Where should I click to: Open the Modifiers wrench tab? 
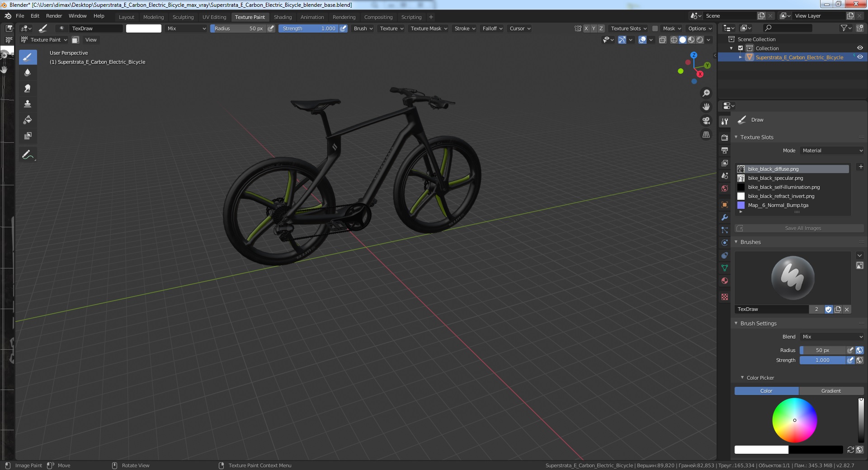pos(725,217)
